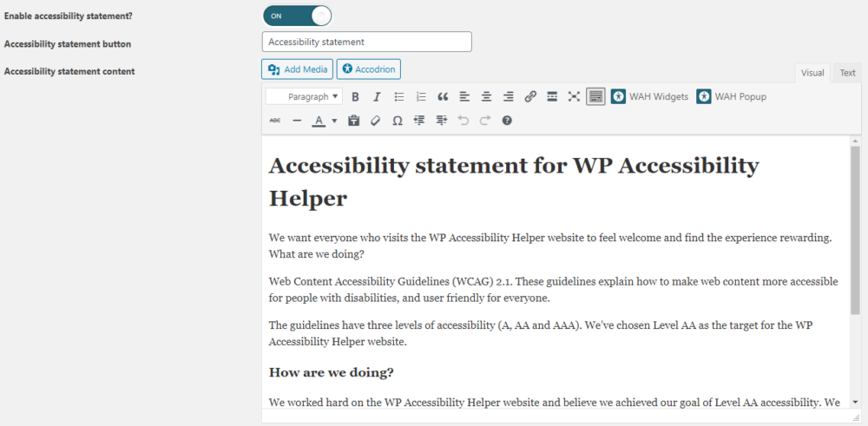Open the keyboard shortcuts help icon
868x426 pixels.
[x=507, y=121]
